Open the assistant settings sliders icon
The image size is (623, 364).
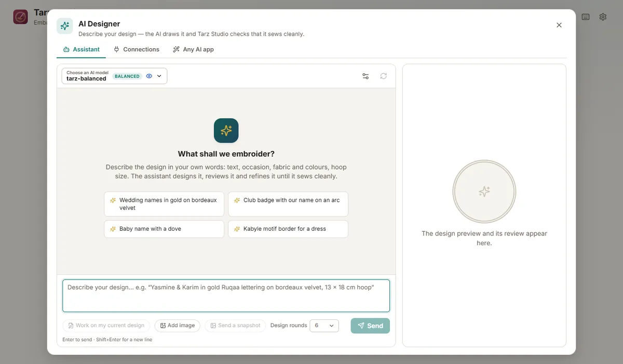pos(365,76)
